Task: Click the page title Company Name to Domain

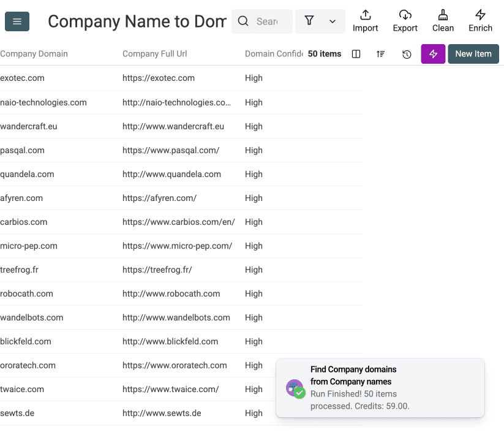Action: (x=137, y=21)
